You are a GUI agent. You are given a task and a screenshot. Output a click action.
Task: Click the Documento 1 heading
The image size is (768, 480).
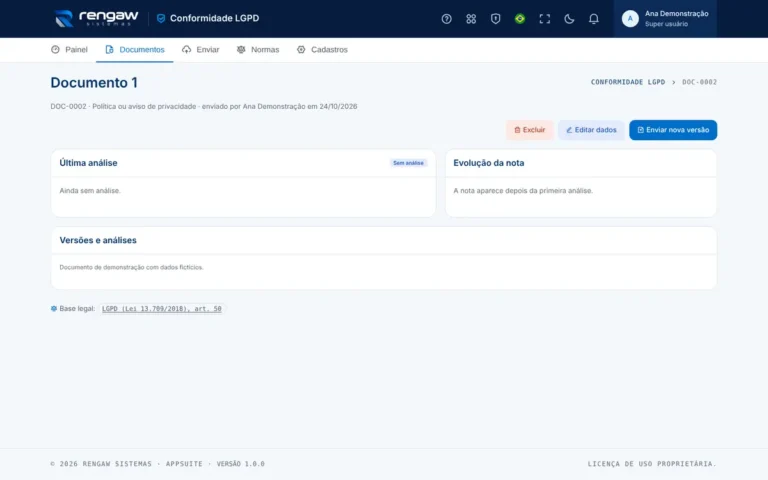[94, 82]
